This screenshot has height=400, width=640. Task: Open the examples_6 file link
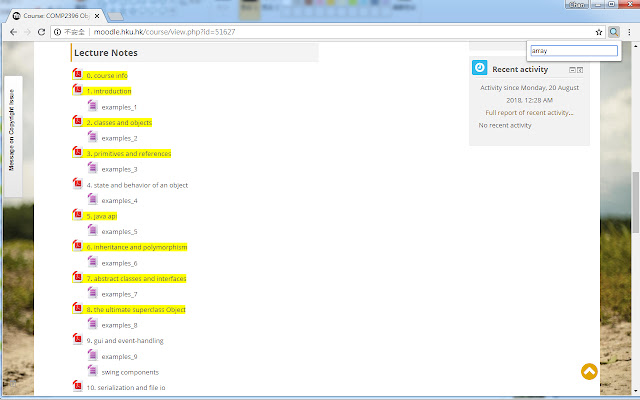point(119,264)
